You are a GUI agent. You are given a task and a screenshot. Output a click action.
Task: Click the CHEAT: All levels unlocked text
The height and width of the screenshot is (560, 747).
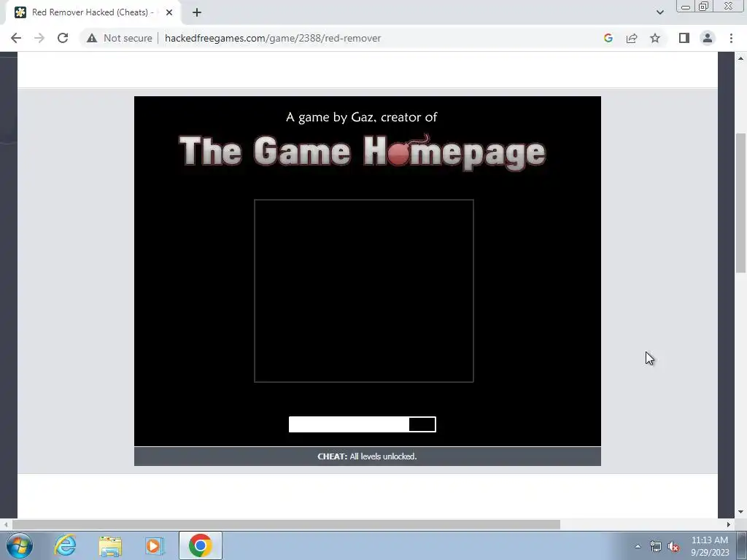(367, 456)
